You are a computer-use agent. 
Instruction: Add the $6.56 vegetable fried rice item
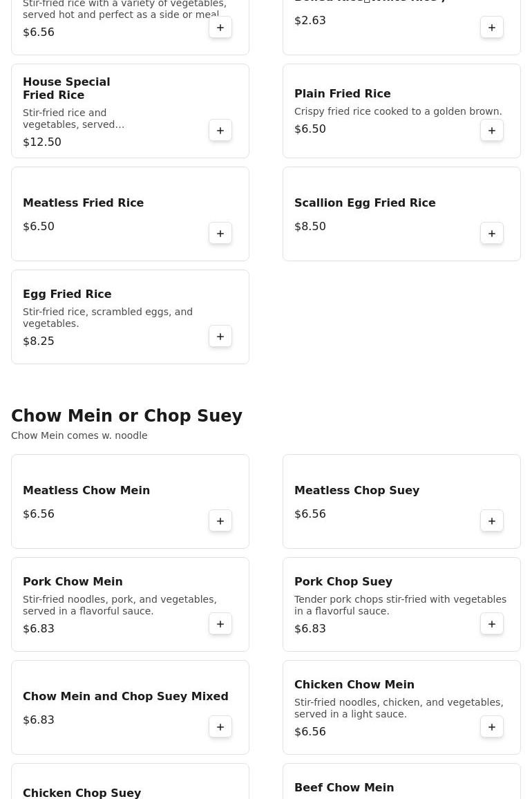tap(220, 28)
